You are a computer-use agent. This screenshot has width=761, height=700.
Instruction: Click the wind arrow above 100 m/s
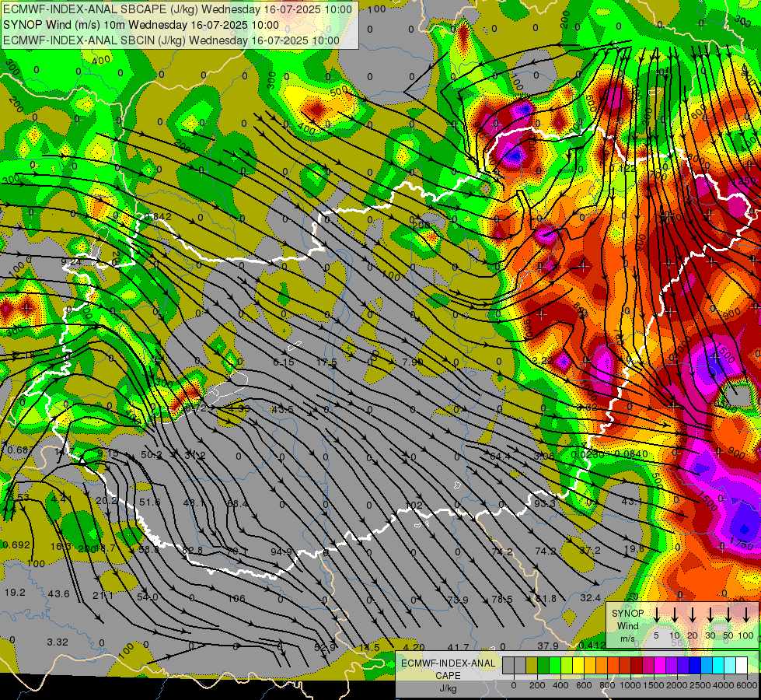click(746, 614)
